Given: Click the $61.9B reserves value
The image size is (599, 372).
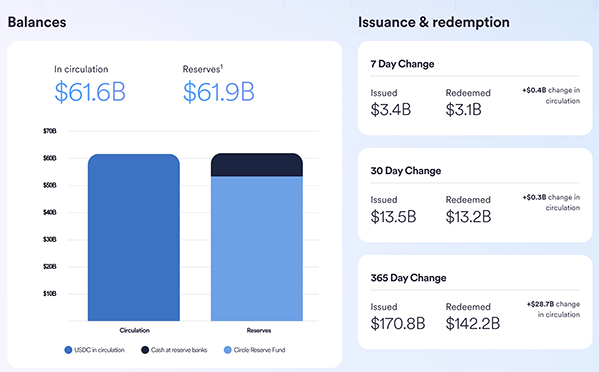Looking at the screenshot, I should point(219,92).
